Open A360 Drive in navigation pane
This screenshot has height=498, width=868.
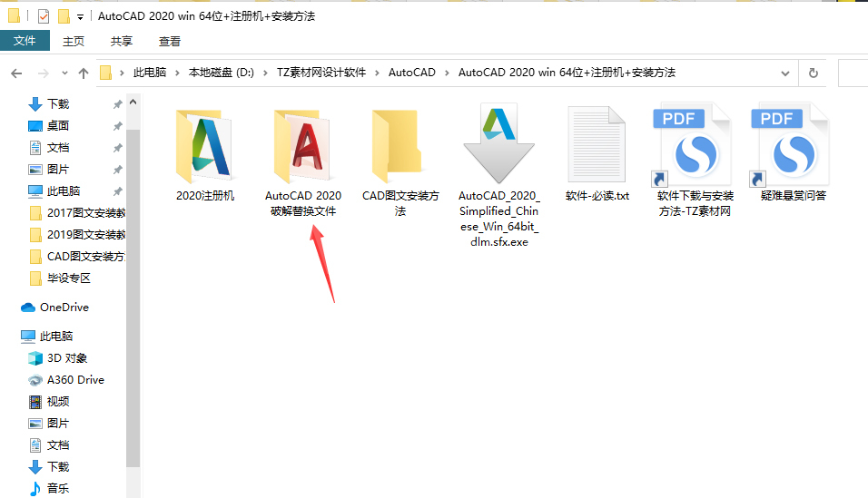tap(66, 379)
